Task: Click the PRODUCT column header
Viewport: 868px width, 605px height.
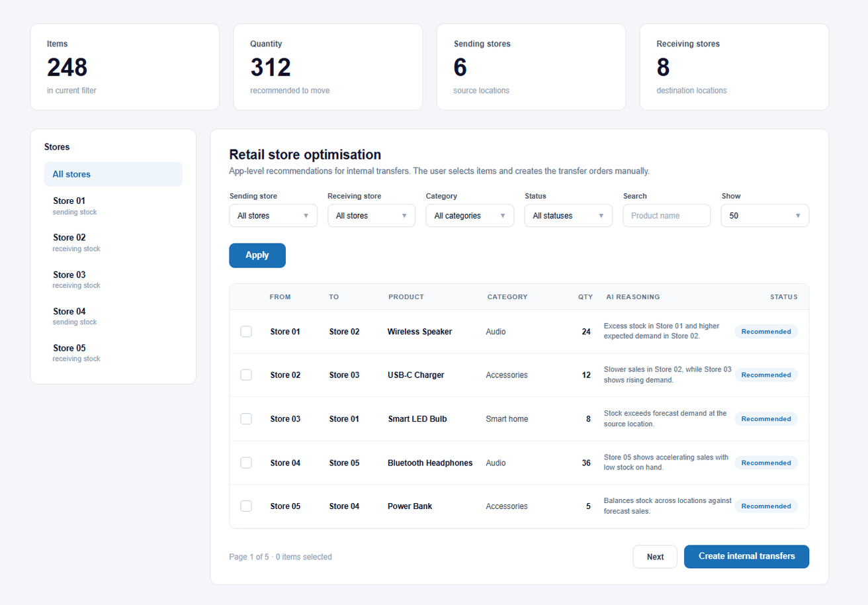Action: [x=406, y=297]
